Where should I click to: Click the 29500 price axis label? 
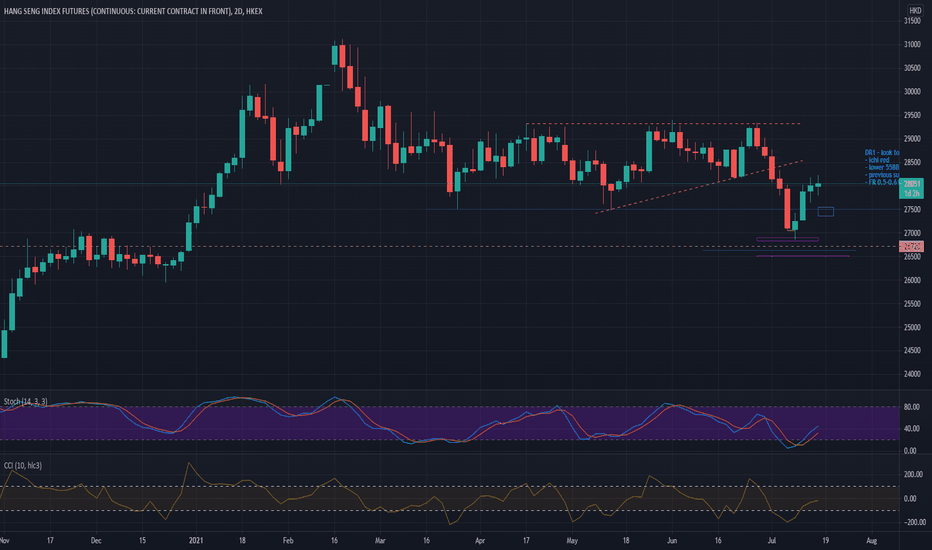click(912, 115)
